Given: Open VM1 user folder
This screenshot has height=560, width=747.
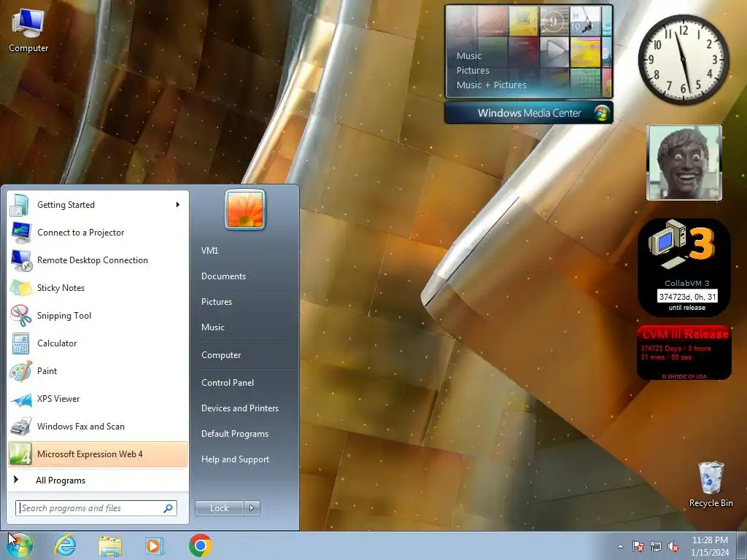Looking at the screenshot, I should point(209,251).
